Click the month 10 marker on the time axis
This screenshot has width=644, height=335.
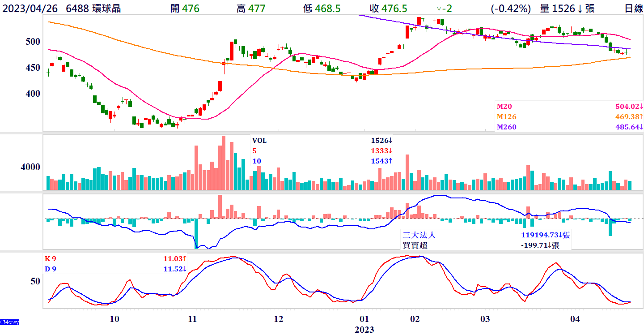coord(114,319)
